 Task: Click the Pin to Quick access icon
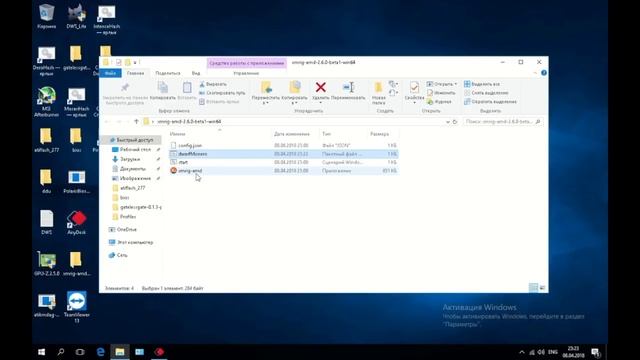point(125,87)
